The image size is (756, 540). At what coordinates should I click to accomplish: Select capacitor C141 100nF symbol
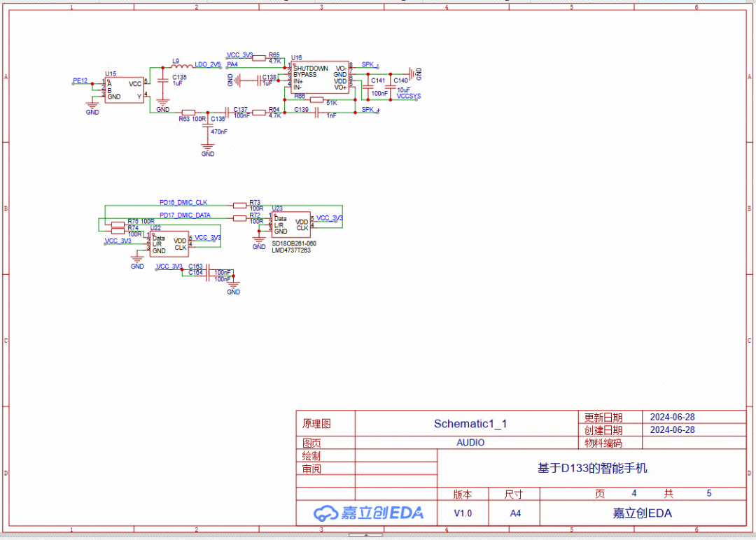[368, 87]
